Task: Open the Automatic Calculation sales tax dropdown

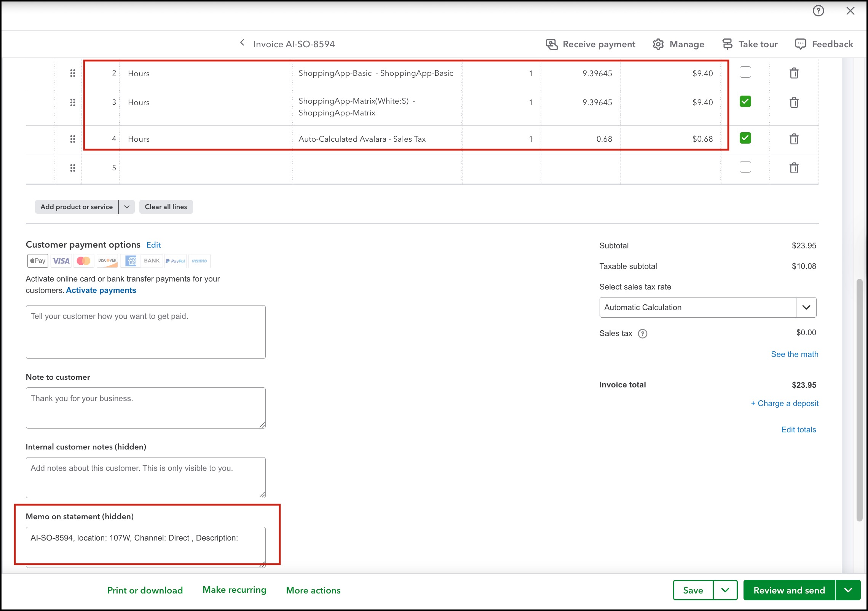Action: pyautogui.click(x=806, y=307)
